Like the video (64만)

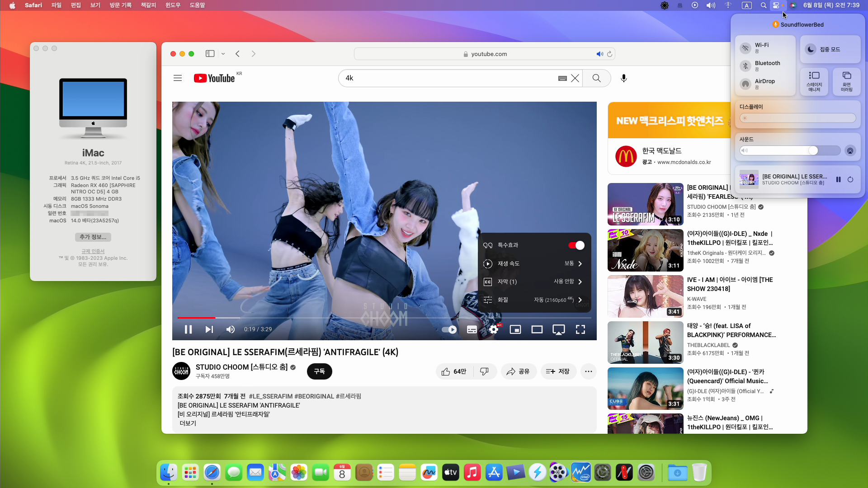tap(454, 371)
